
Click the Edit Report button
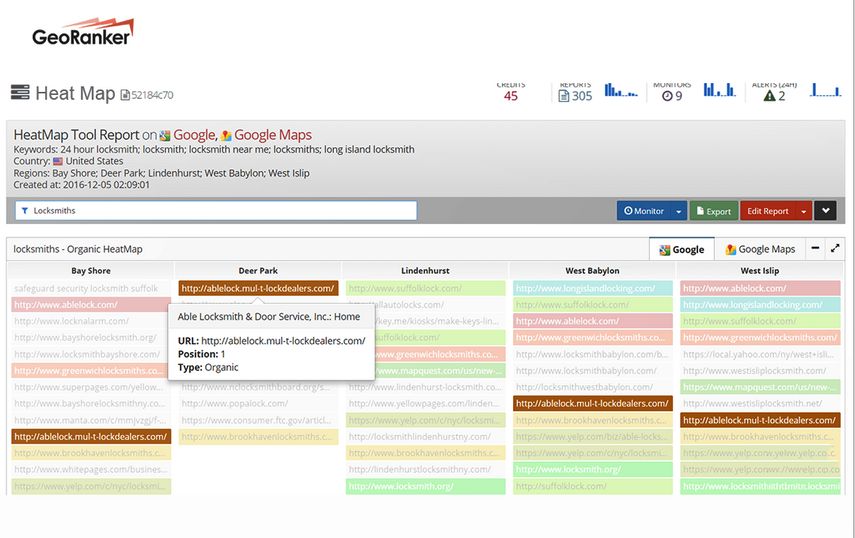768,211
